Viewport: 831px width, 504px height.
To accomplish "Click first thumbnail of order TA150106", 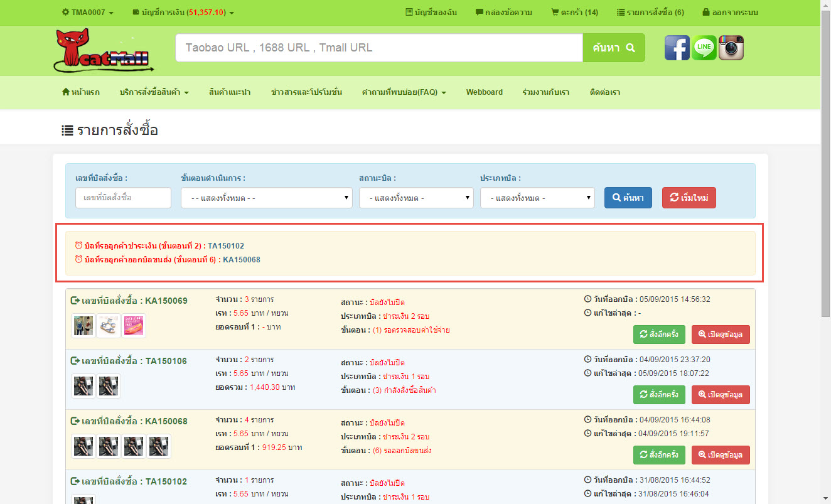I will (83, 386).
